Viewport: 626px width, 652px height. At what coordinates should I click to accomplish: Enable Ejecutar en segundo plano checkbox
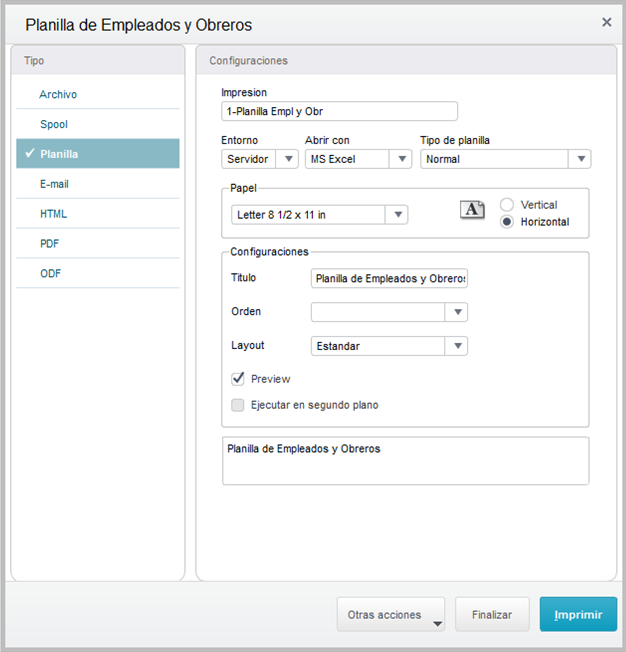[x=238, y=405]
